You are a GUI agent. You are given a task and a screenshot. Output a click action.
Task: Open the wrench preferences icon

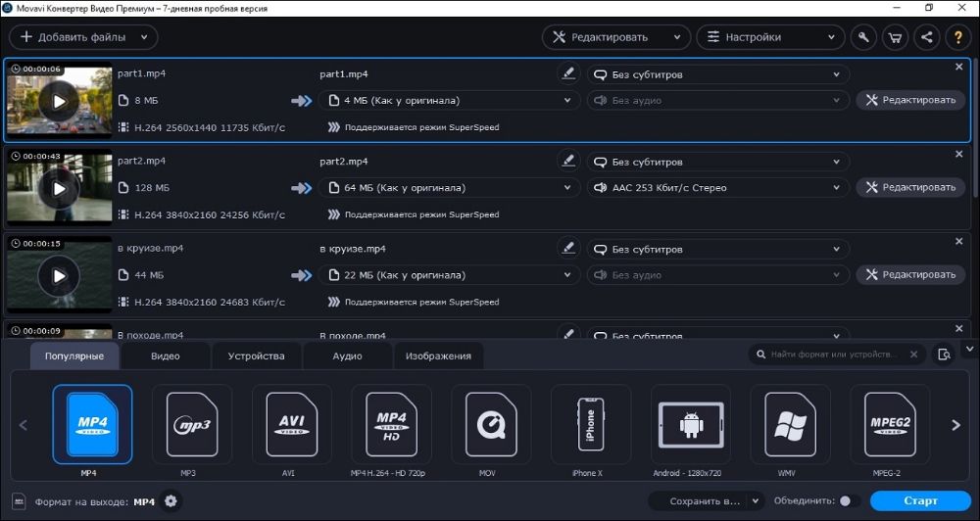(x=863, y=37)
